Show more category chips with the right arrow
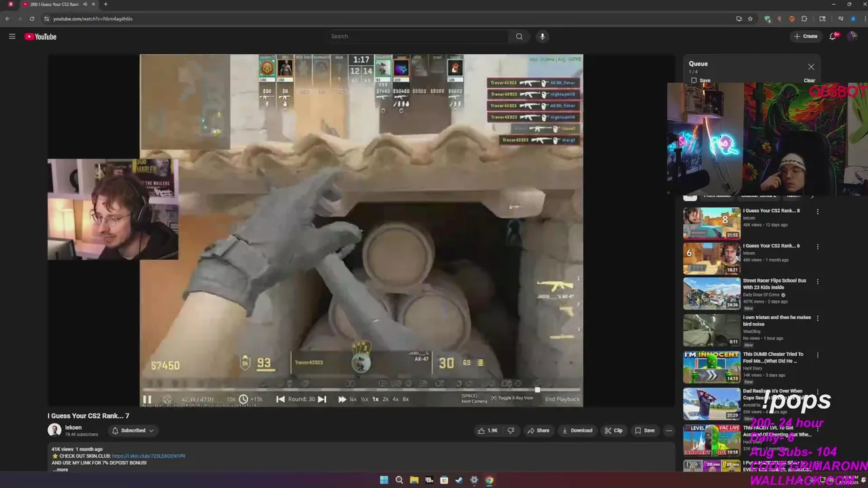The width and height of the screenshot is (868, 488). [812, 196]
